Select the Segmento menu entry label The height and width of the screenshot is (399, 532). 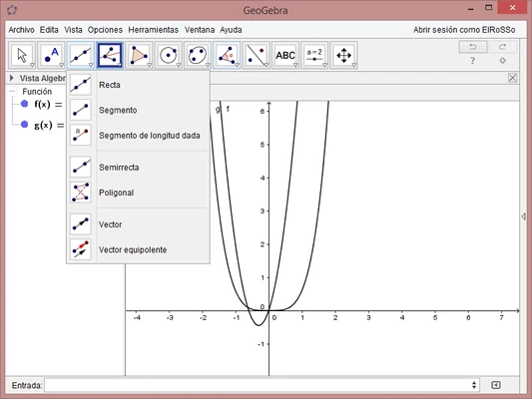[x=118, y=110]
